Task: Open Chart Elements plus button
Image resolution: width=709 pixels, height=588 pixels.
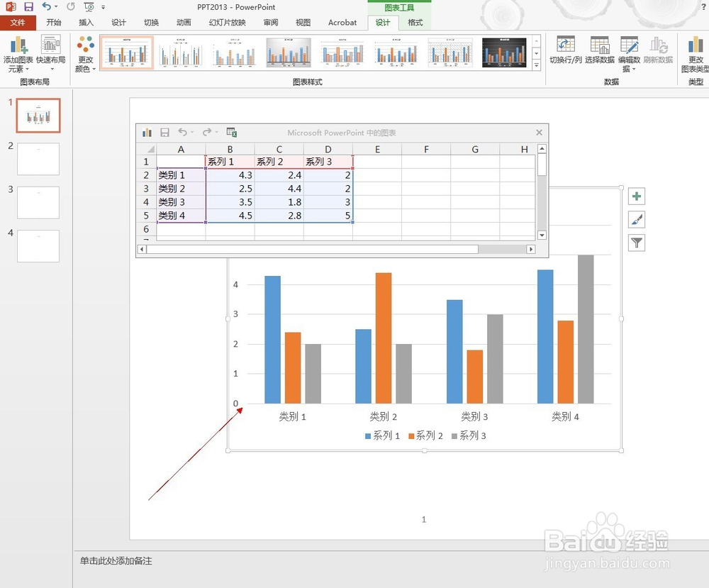Action: click(636, 196)
